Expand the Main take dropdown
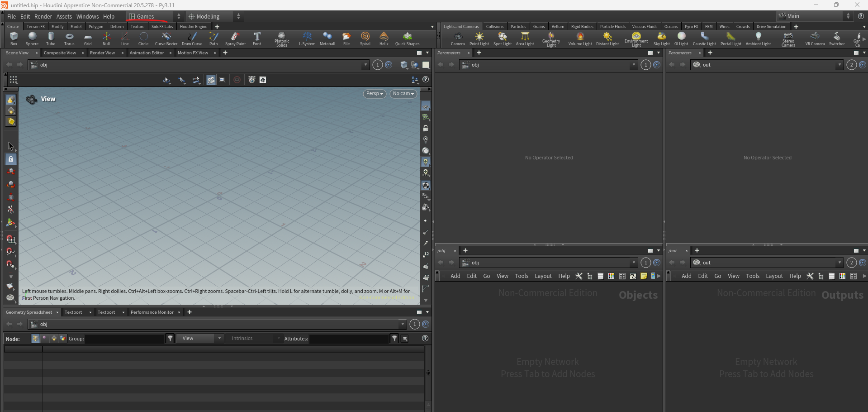The height and width of the screenshot is (412, 868). coord(814,16)
